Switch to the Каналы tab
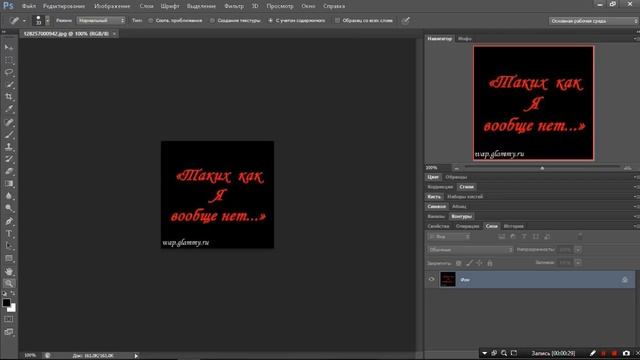This screenshot has width=640, height=360. tap(436, 216)
